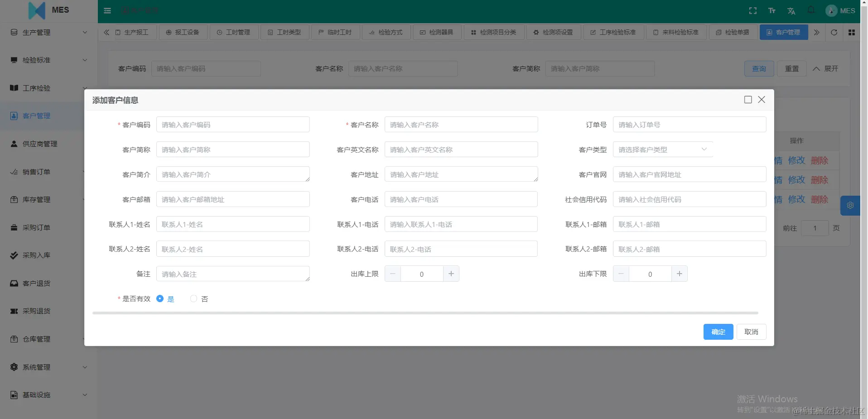Image resolution: width=868 pixels, height=419 pixels.
Task: Open fullscreen mode from top toolbar
Action: point(753,10)
